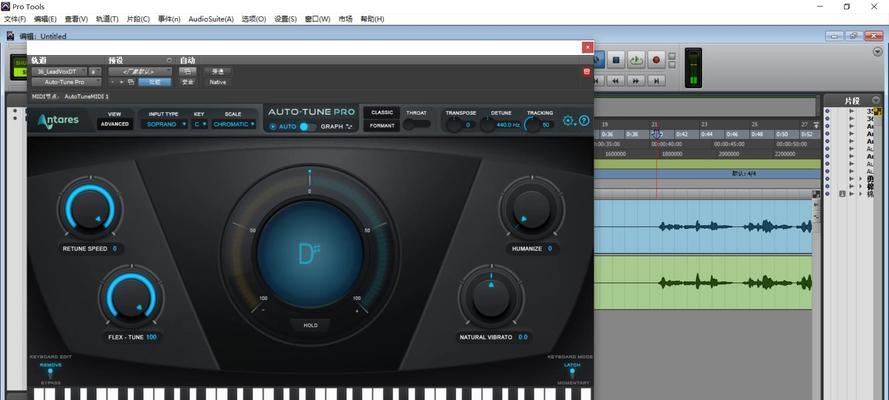Select the next preset with plus icon
The height and width of the screenshot is (400, 889).
pos(121,82)
